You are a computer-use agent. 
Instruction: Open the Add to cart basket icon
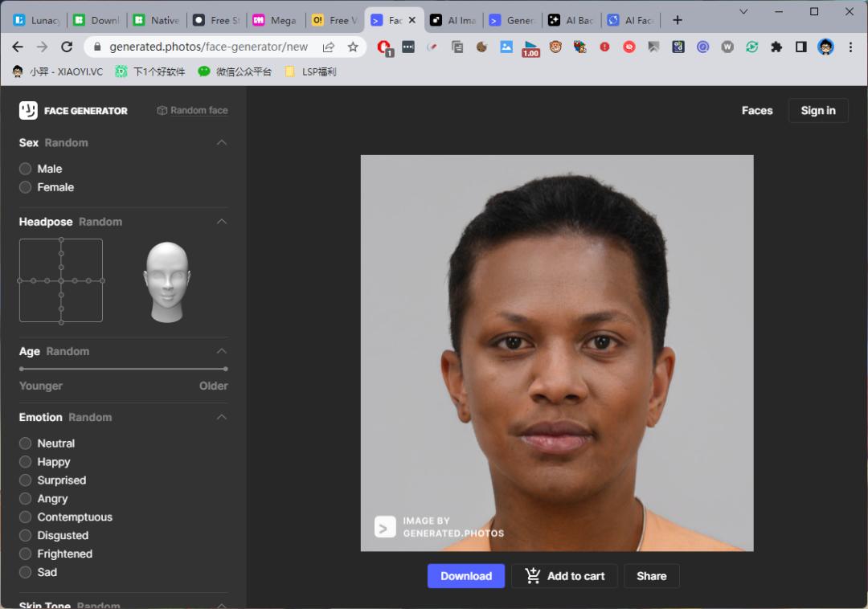coord(533,576)
